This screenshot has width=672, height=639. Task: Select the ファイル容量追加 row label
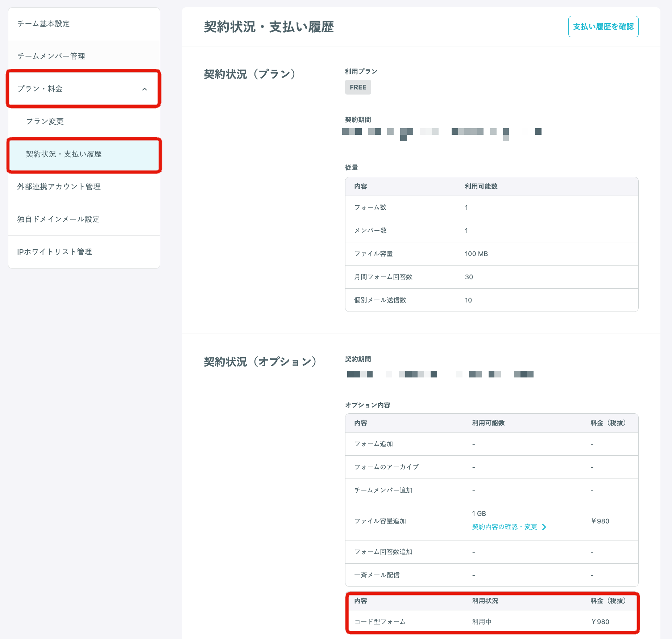click(380, 521)
